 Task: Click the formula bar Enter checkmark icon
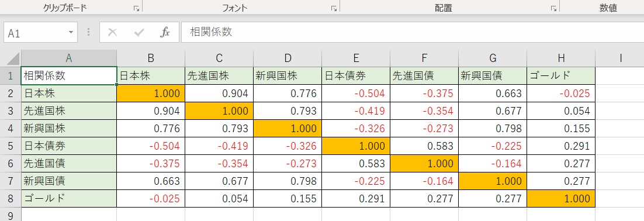point(139,33)
